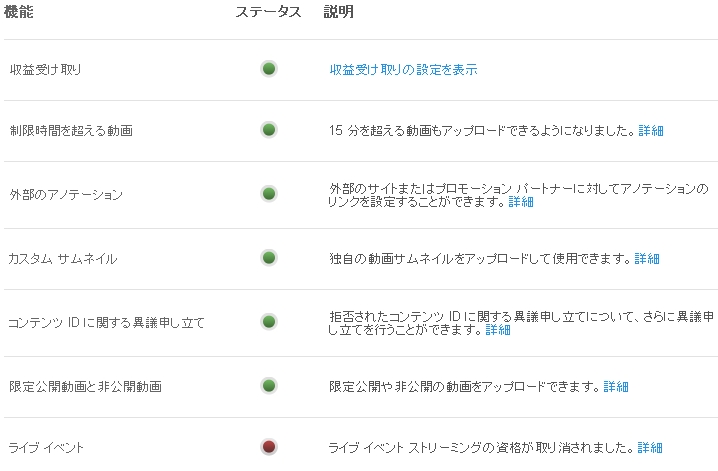718x471 pixels.
Task: Click the green status dot for カスタム サムネイル
Action: [x=269, y=258]
